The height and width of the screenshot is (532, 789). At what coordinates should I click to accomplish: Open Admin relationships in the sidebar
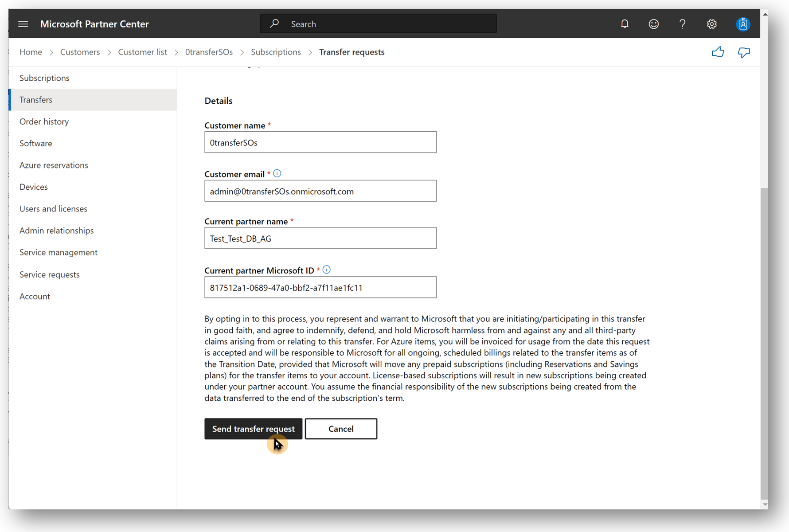[56, 231]
